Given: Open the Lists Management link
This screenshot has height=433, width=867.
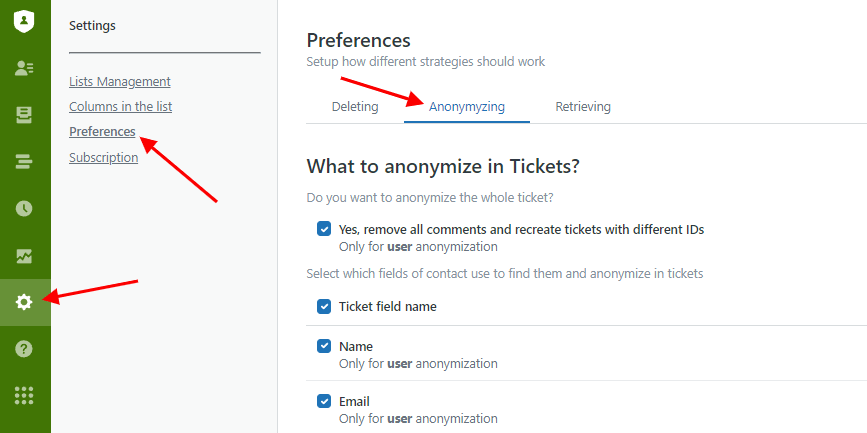Looking at the screenshot, I should click(x=120, y=82).
